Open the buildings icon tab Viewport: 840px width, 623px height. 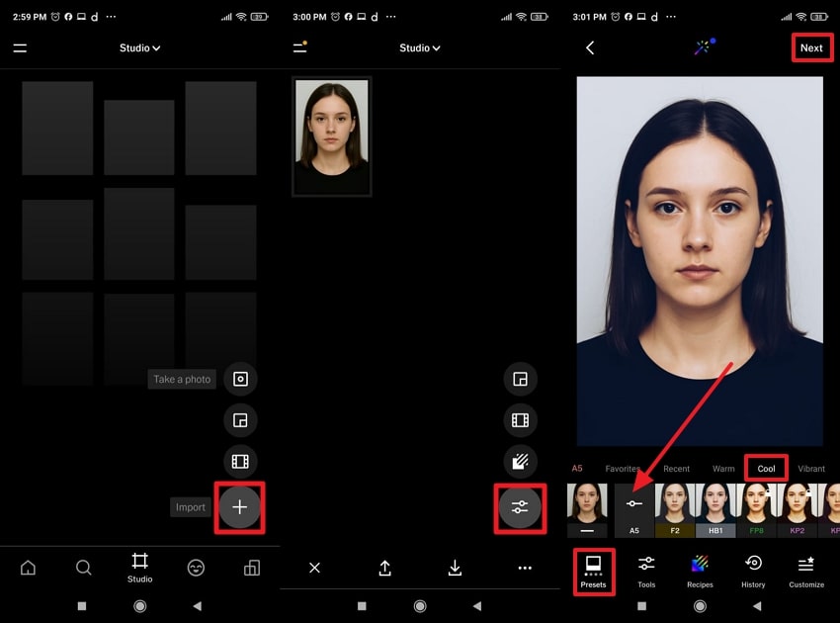click(252, 568)
